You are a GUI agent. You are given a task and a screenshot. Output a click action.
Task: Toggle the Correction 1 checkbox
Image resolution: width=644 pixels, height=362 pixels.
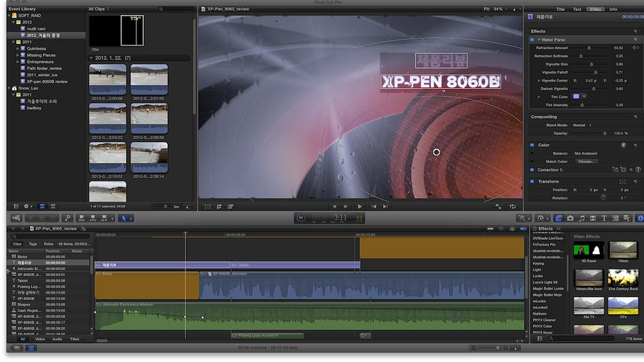(x=532, y=170)
